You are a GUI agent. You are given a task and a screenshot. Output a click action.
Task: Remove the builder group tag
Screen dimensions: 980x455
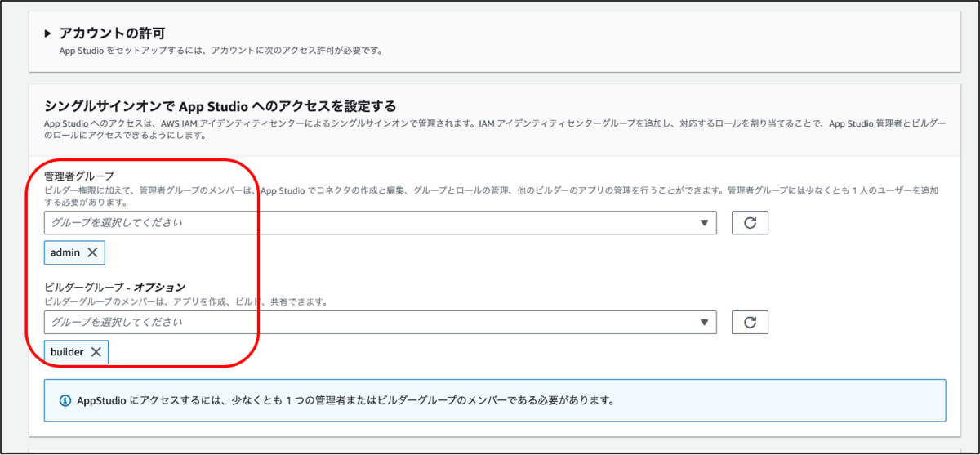tap(96, 351)
